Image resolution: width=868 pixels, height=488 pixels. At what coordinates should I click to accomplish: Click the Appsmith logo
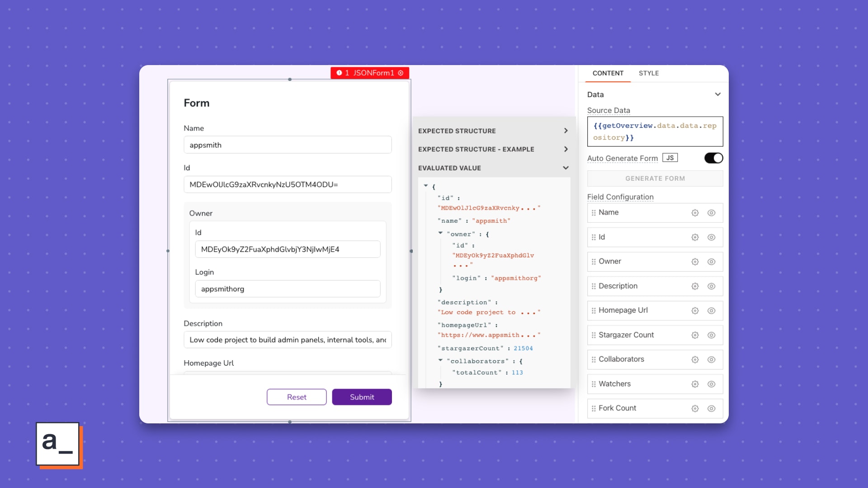(x=59, y=445)
